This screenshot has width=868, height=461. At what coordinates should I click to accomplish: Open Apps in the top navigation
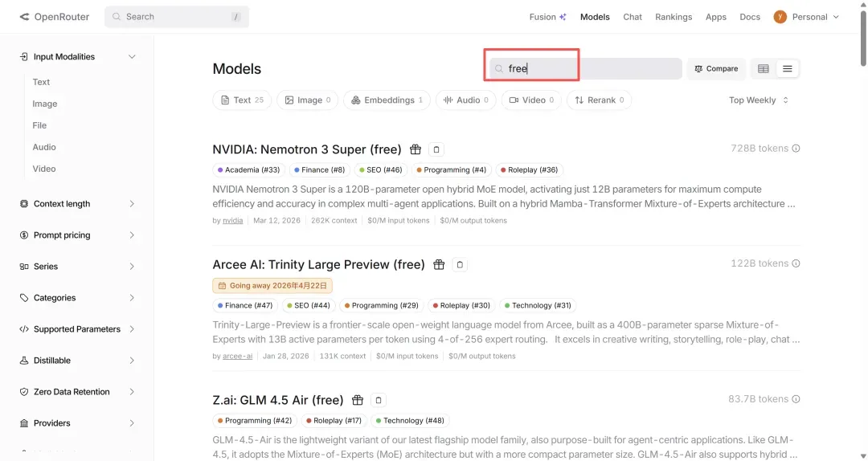click(716, 17)
